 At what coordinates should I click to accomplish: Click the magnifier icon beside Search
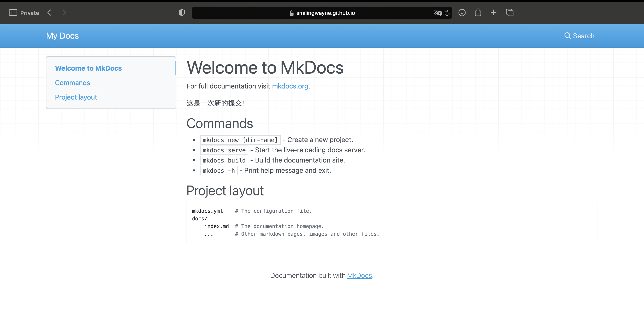point(568,36)
